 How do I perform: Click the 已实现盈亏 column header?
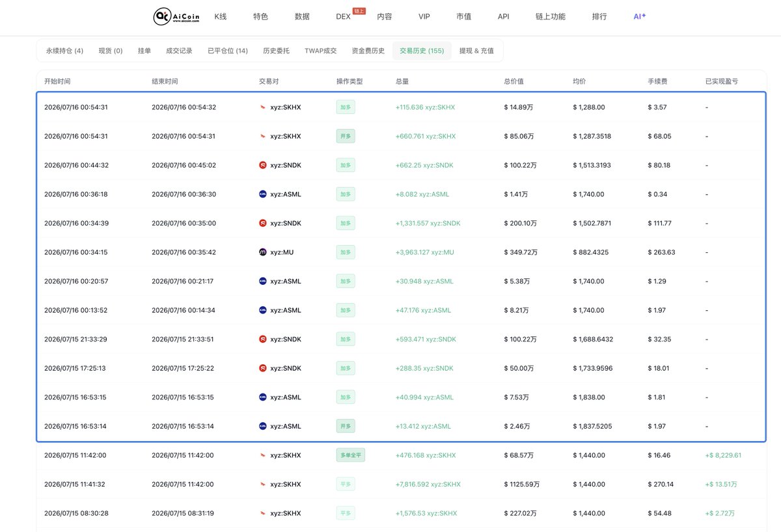tap(722, 81)
